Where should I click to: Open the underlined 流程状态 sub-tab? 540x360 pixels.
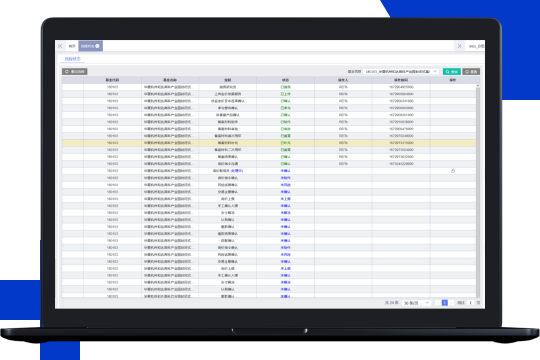point(73,59)
